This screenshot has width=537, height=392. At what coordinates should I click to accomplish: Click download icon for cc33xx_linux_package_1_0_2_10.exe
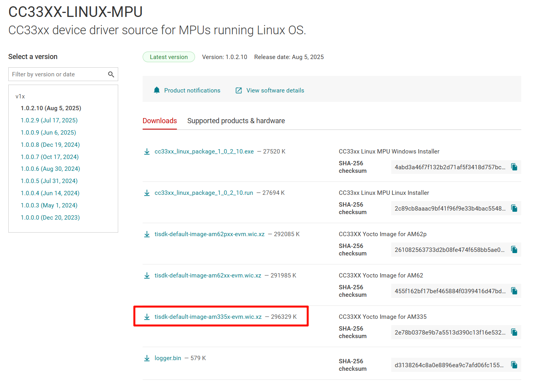pyautogui.click(x=147, y=152)
